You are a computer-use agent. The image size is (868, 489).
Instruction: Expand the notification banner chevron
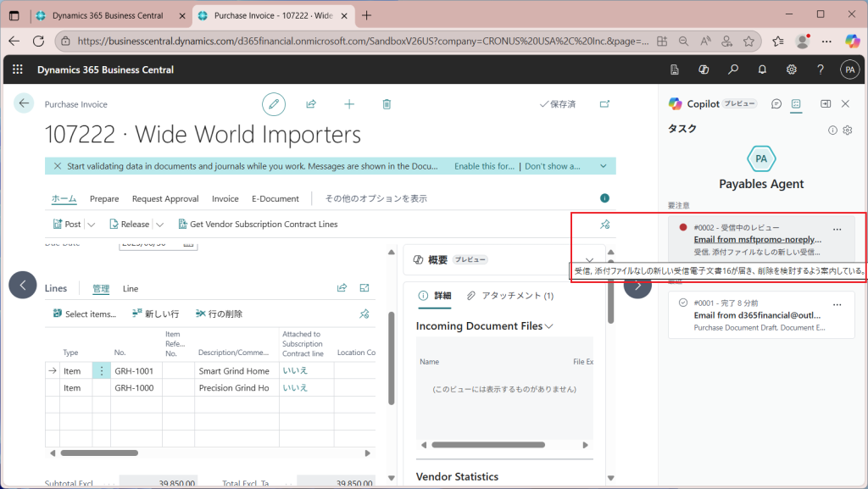[x=604, y=166]
